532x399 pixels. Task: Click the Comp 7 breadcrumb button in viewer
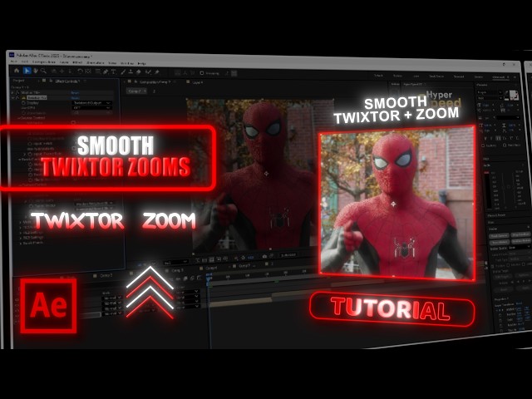136,91
